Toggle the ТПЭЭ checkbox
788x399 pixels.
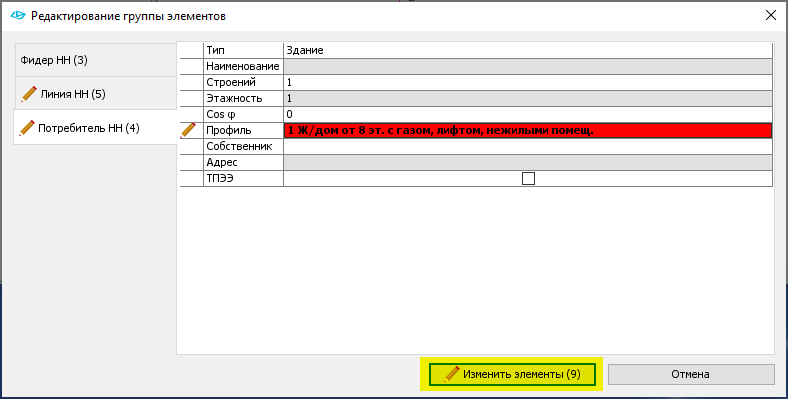click(528, 178)
